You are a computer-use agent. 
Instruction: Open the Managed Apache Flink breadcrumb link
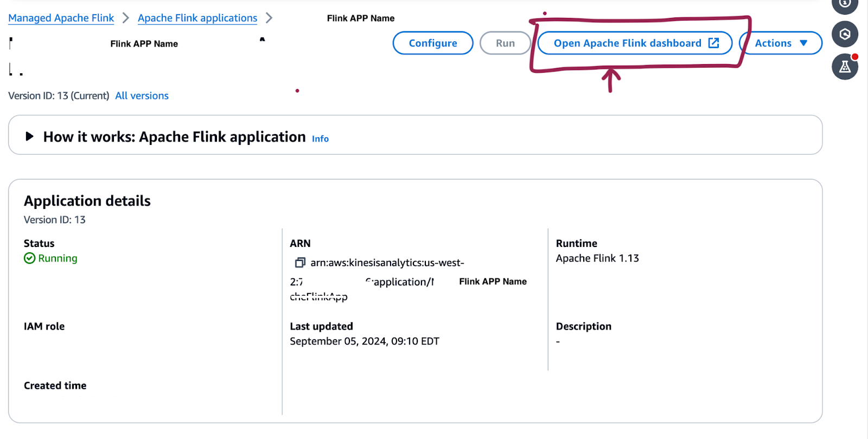[x=61, y=18]
